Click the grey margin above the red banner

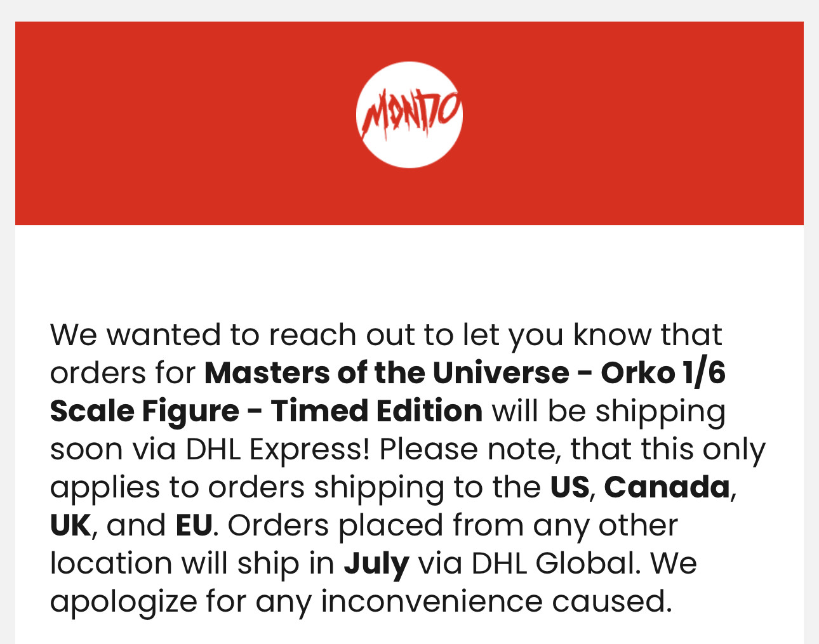click(409, 10)
